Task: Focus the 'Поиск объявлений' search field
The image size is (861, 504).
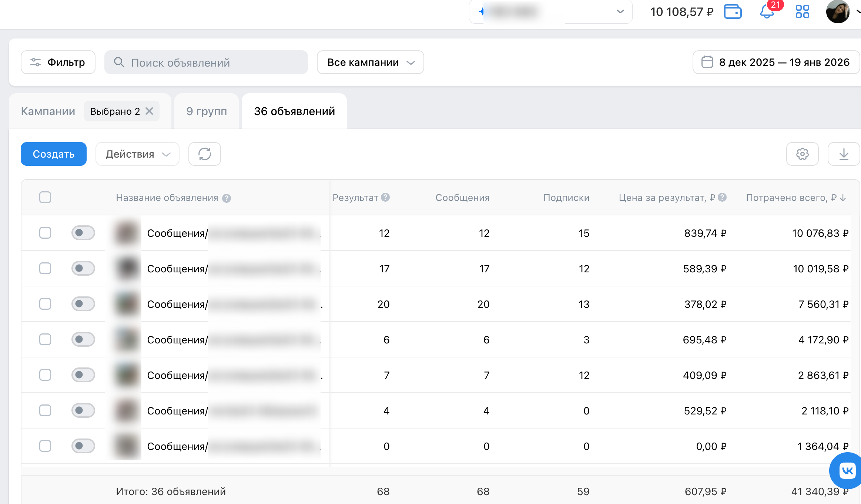Action: (x=206, y=62)
